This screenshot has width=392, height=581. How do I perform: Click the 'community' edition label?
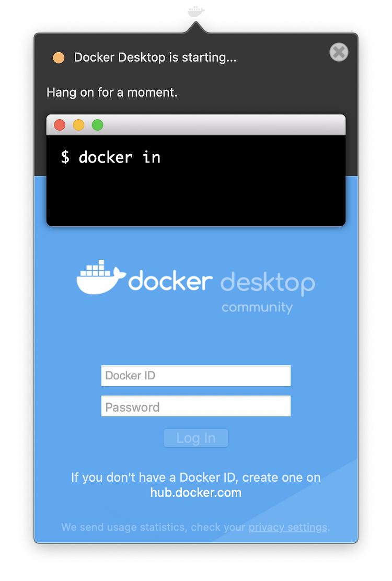coord(257,307)
